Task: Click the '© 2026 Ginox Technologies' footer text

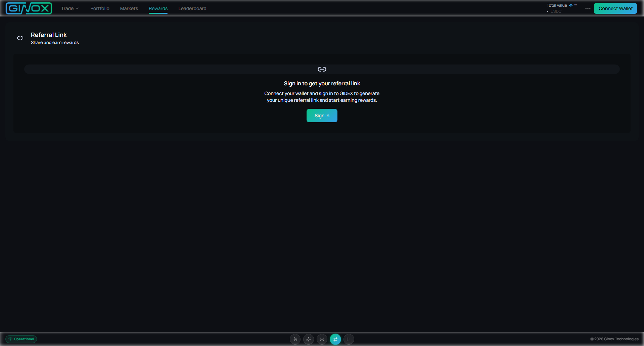Action: tap(614, 339)
